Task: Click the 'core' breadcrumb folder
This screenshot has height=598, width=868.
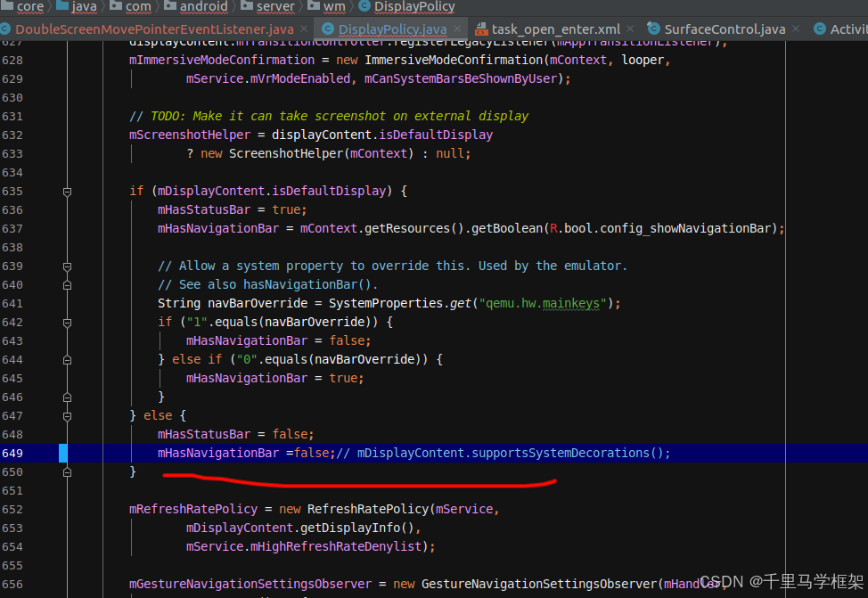Action: [x=22, y=6]
